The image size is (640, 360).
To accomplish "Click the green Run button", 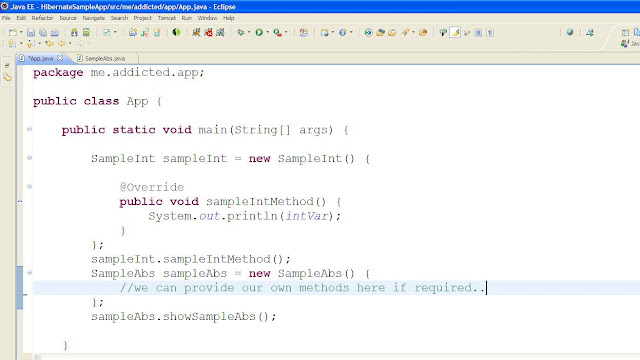I will (259, 33).
